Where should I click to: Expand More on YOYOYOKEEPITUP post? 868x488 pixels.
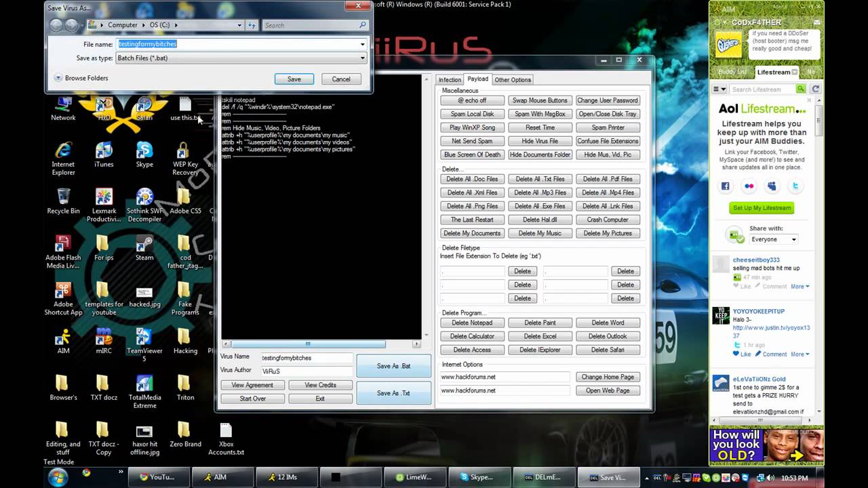pyautogui.click(x=800, y=354)
